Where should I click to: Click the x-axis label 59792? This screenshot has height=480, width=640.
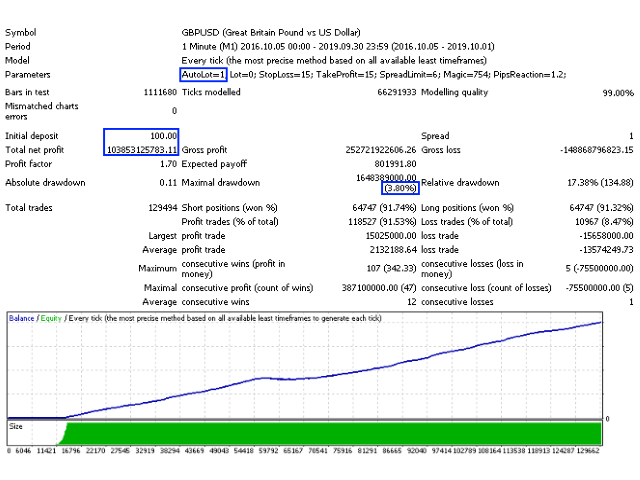268,451
